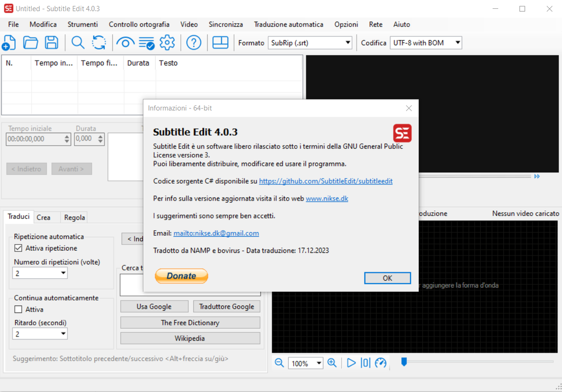Image resolution: width=562 pixels, height=392 pixels.
Task: Click the waveform position slider handle
Action: tap(404, 362)
